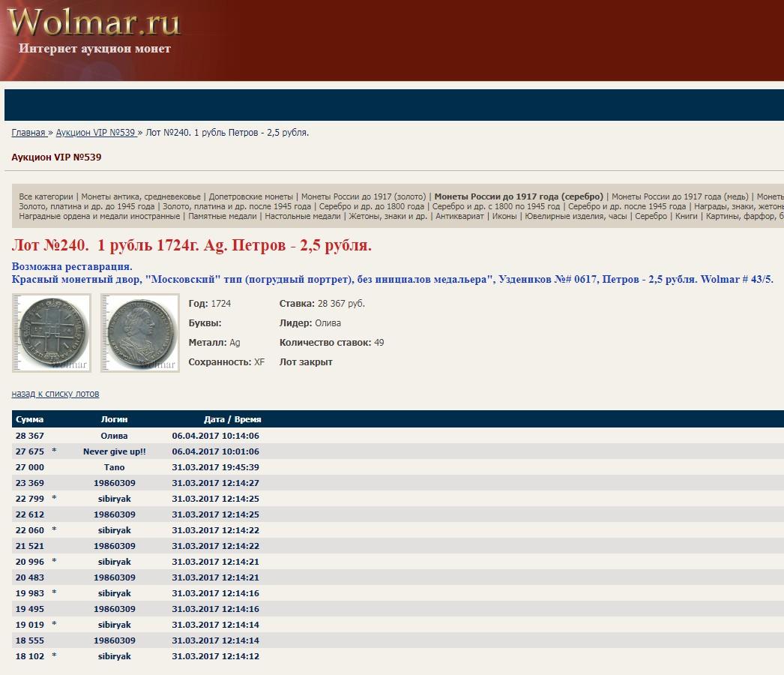Click the 20 996 bid amount
784x675 pixels.
click(x=29, y=562)
